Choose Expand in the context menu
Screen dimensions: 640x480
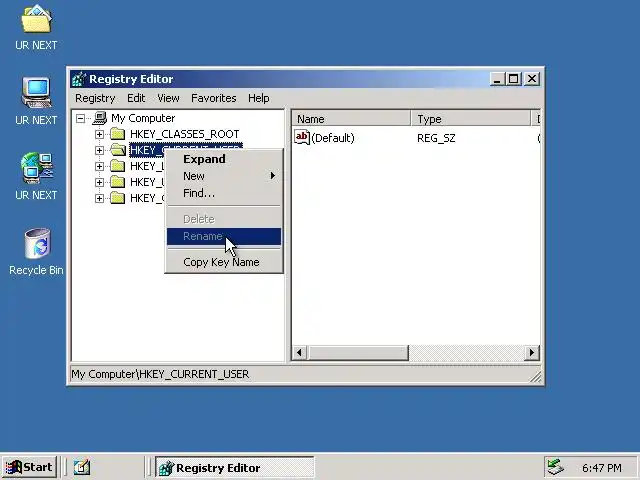pos(224,159)
